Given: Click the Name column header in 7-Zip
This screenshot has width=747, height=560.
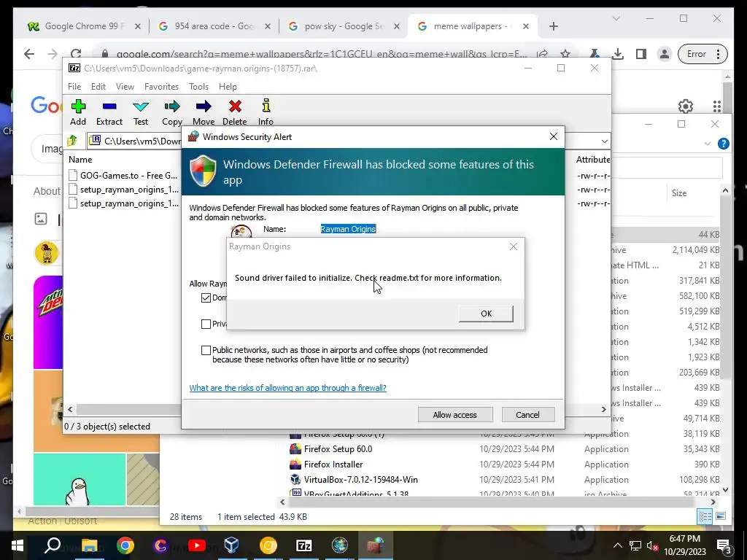Looking at the screenshot, I should tap(80, 160).
